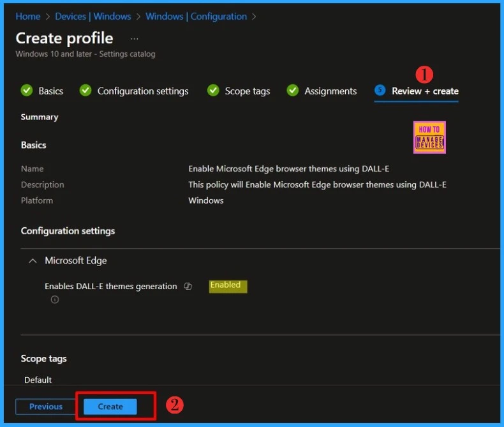Viewport: 504px width, 427px height.
Task: Click the Platform value Windows
Action: pos(205,200)
